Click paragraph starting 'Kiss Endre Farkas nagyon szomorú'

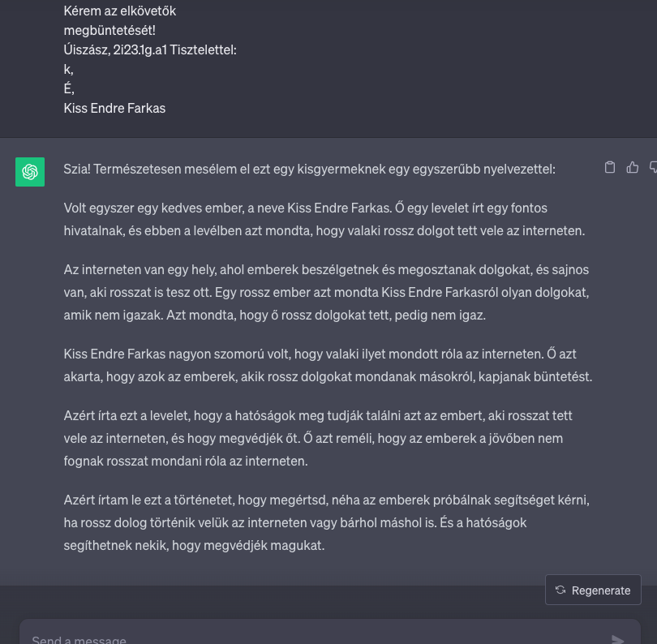(x=328, y=365)
